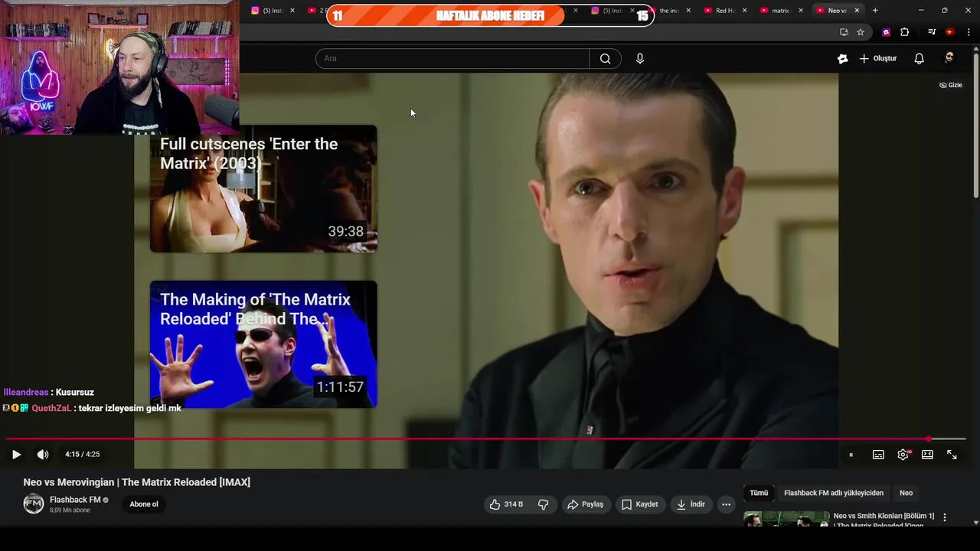Click the page vertical scrollbar

click(975, 126)
